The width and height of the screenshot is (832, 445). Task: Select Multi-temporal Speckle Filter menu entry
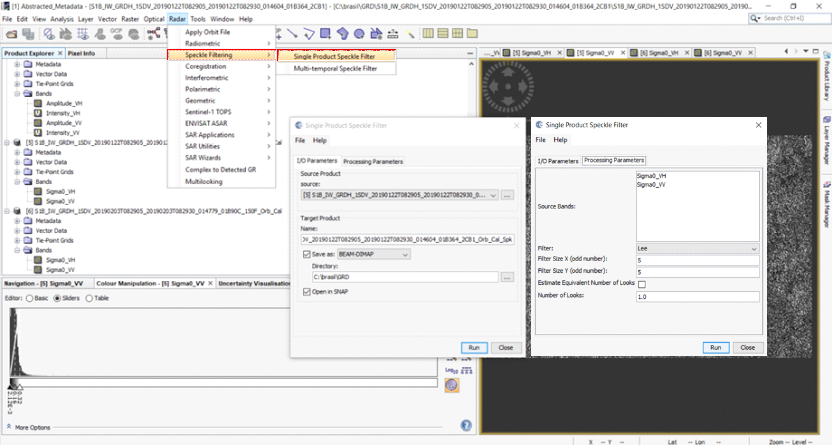335,68
